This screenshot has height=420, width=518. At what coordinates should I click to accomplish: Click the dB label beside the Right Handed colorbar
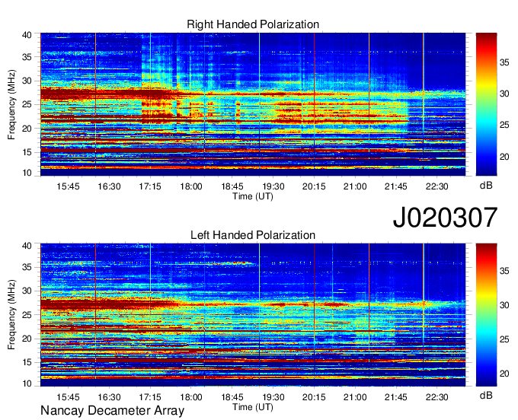pos(486,186)
